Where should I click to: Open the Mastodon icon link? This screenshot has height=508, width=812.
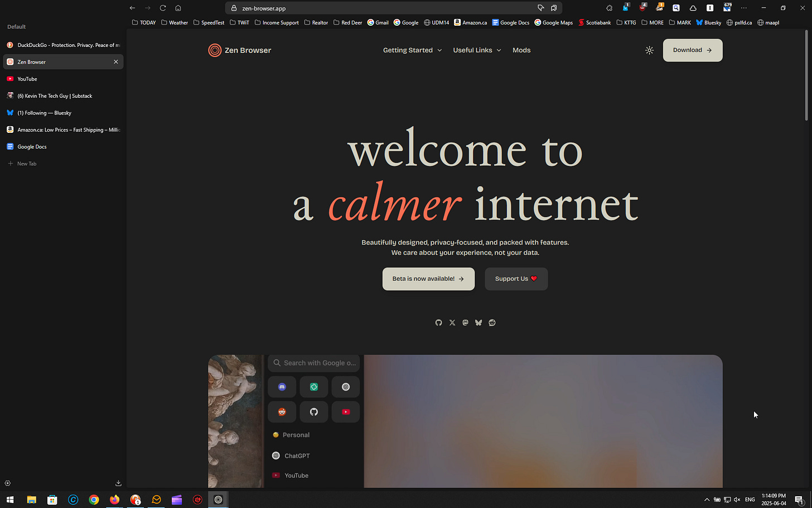tap(465, 323)
